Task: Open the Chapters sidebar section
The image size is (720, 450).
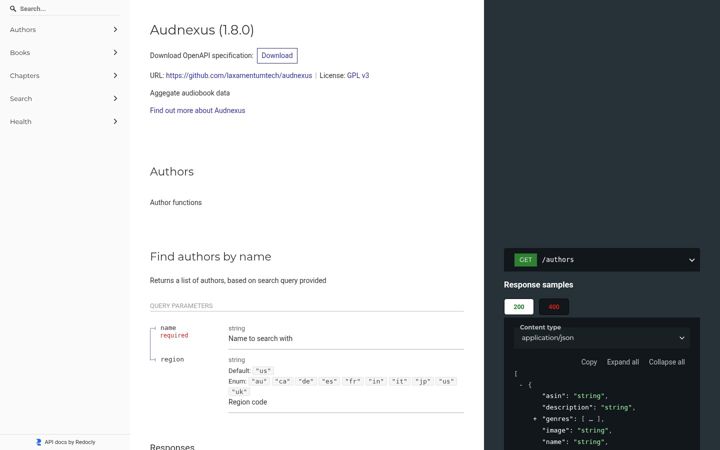Action: pyautogui.click(x=65, y=75)
